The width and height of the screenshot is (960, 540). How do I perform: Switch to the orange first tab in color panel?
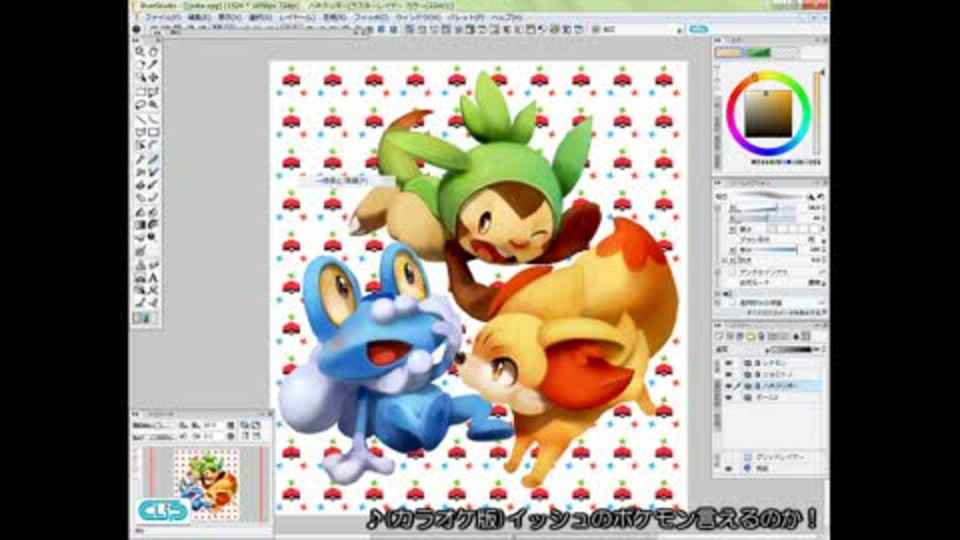point(729,53)
